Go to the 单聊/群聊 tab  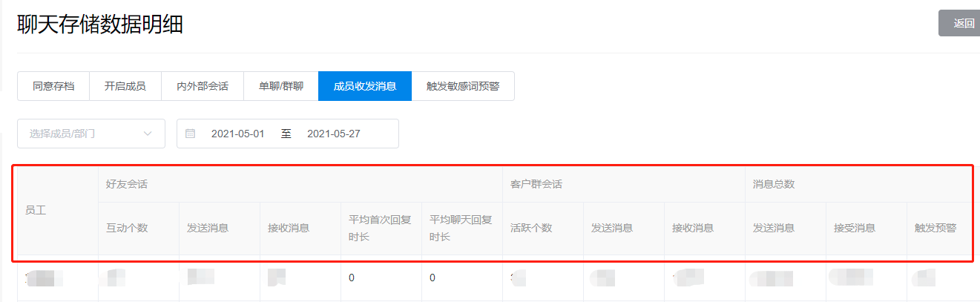pyautogui.click(x=280, y=86)
